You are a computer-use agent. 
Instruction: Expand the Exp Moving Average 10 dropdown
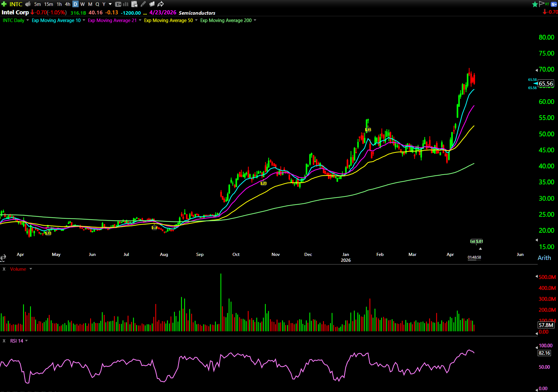84,20
